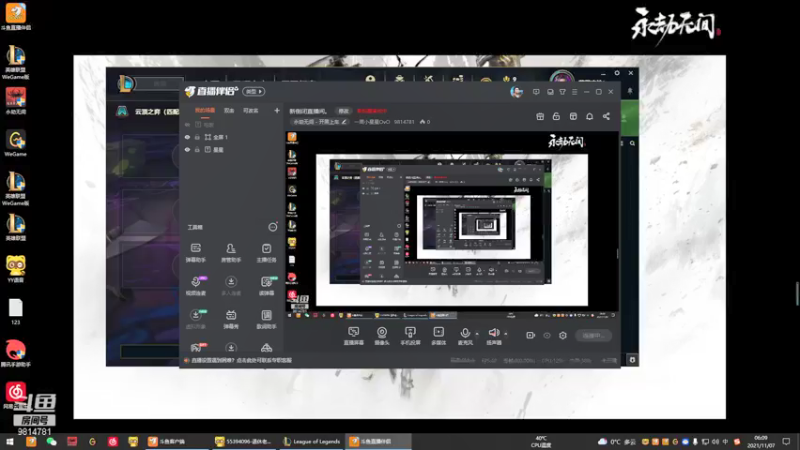This screenshot has height=450, width=800.
Task: Open the teleprompter (读弹幕) tool
Action: click(x=266, y=286)
